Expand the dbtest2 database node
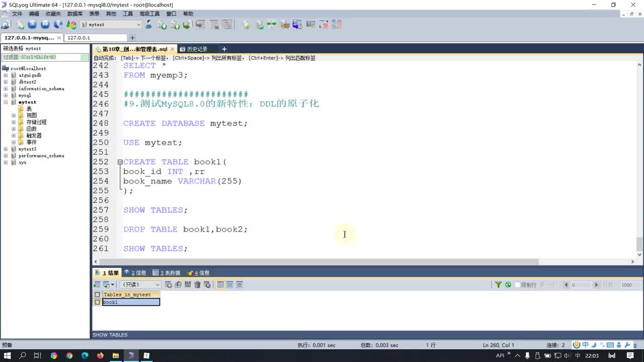Viewport: 644px width, 362px height. pyautogui.click(x=6, y=82)
